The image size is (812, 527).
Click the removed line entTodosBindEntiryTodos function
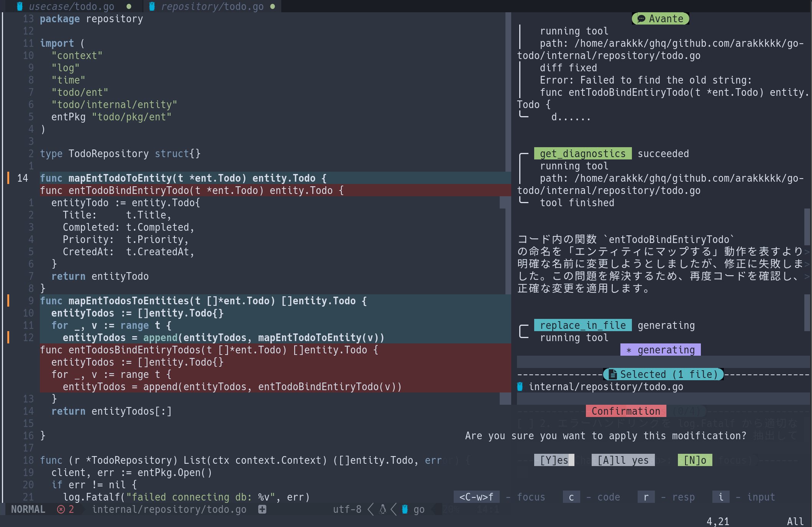275,350
